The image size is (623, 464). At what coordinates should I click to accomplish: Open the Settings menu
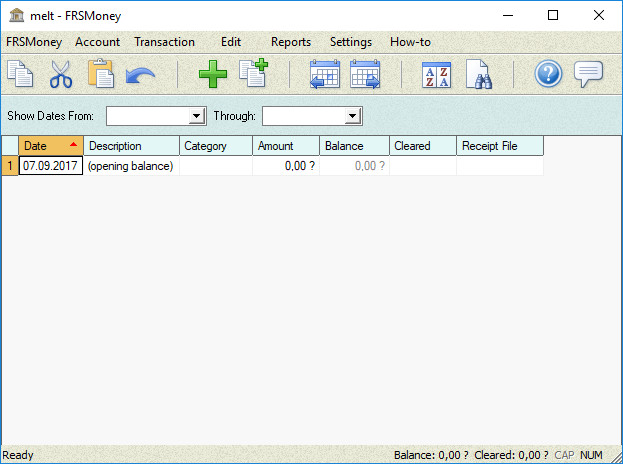[x=351, y=42]
